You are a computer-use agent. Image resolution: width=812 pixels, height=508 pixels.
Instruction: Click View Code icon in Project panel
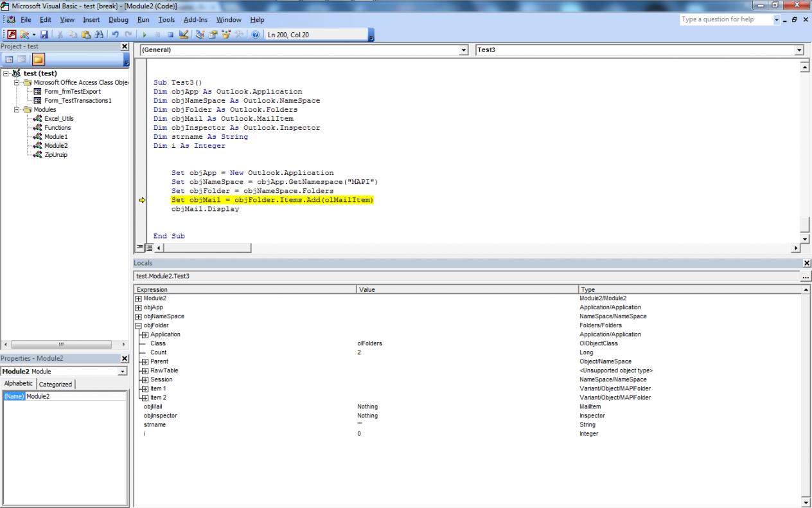coord(9,59)
